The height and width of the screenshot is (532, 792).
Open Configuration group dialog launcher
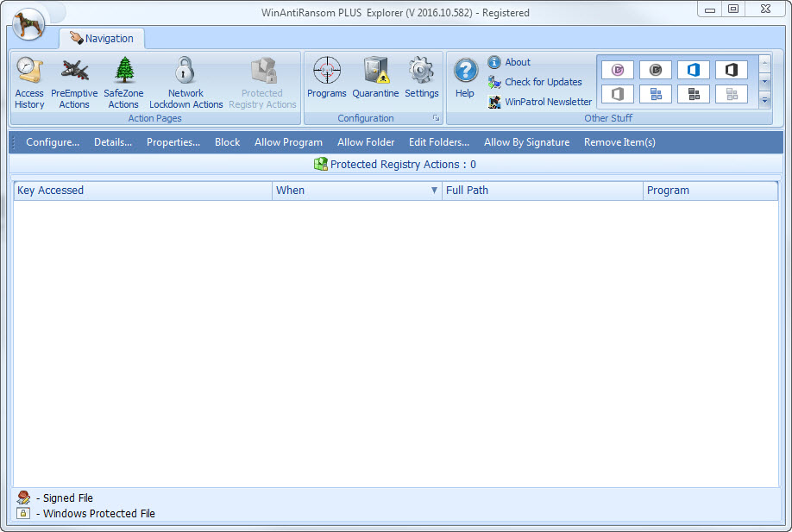(x=436, y=118)
